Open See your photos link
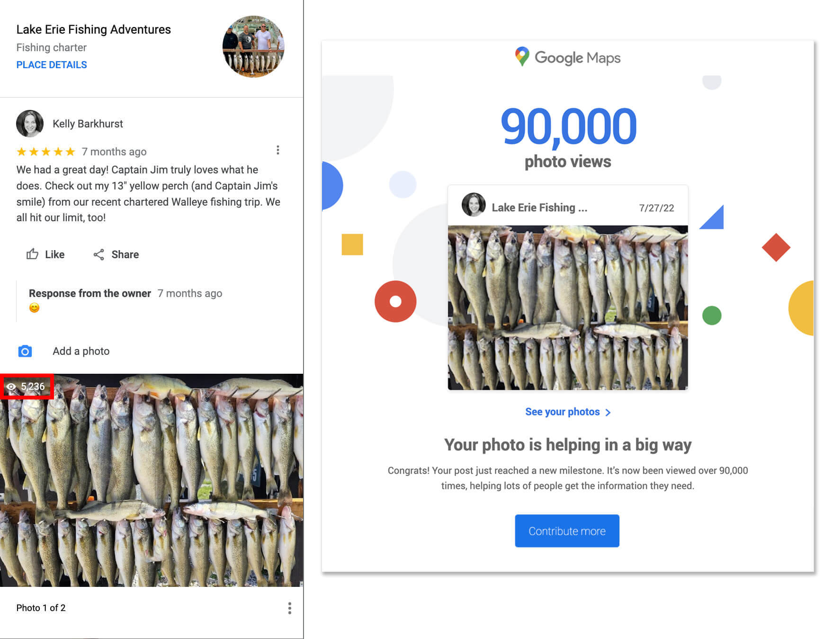Viewport: 840px width, 639px height. 563,412
